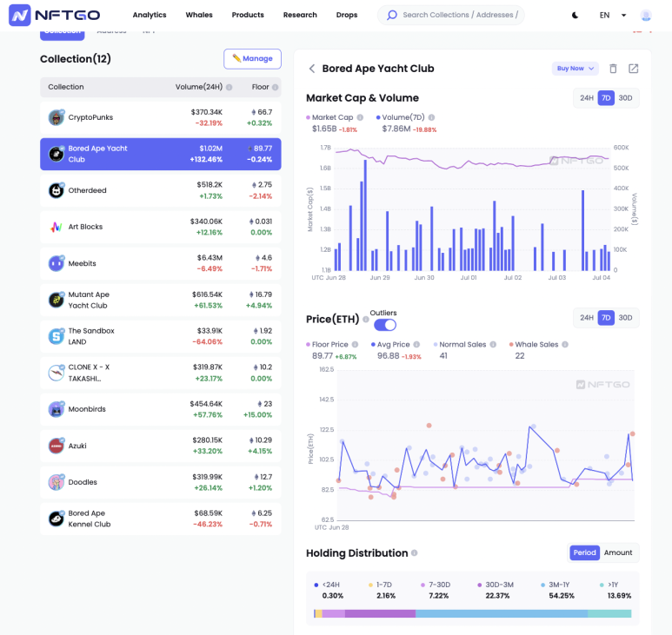Toggle dark mode moon icon

576,16
